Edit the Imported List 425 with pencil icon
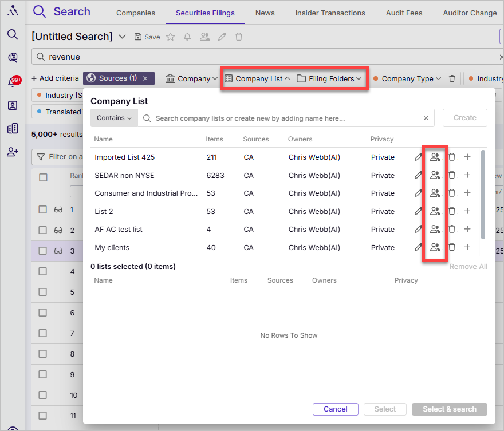The image size is (504, 431). 418,157
